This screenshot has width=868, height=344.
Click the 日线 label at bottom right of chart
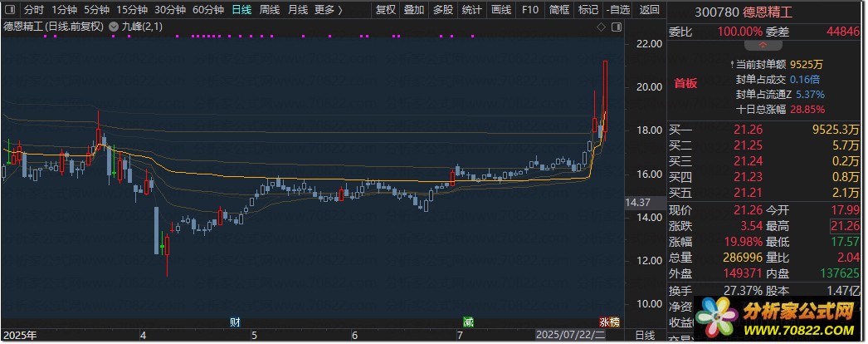645,336
